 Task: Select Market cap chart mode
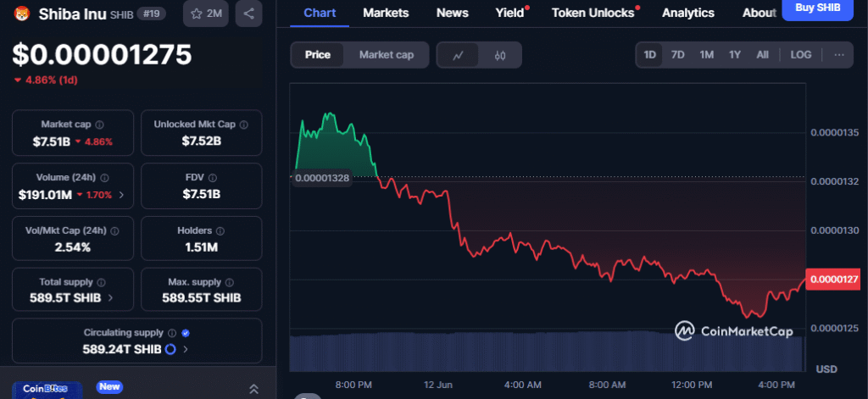pos(387,55)
